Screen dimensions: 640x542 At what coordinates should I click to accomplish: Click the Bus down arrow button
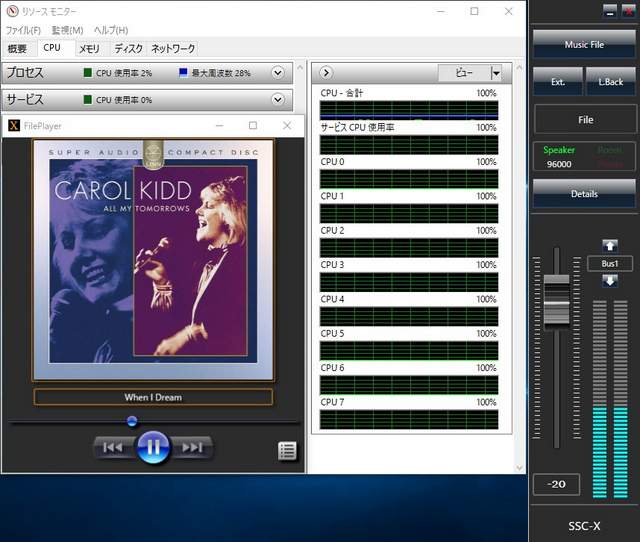(609, 280)
